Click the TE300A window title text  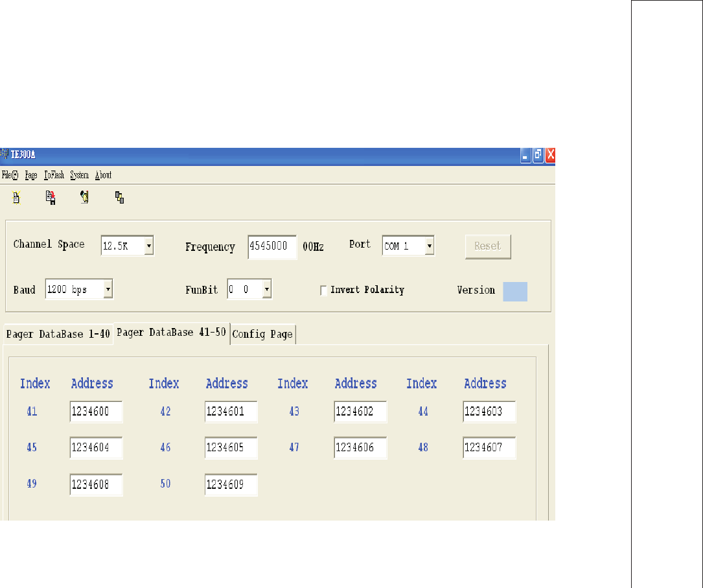(23, 155)
